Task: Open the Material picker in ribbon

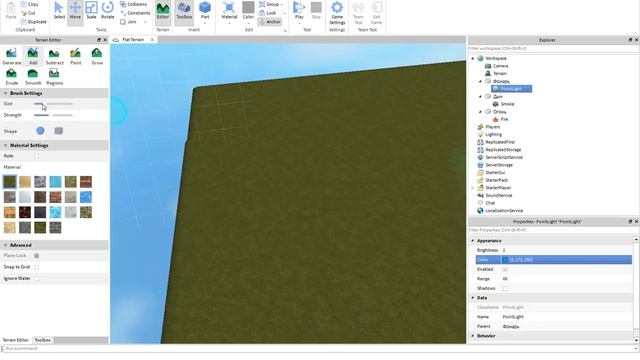Action: (229, 11)
